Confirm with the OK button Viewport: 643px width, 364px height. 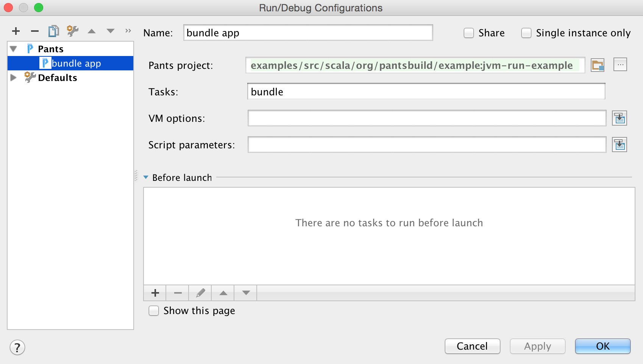tap(603, 346)
